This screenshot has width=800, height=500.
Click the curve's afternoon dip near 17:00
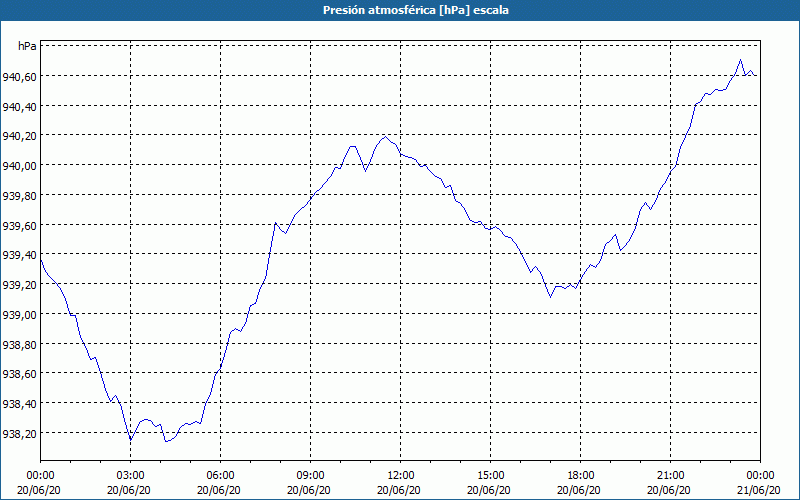(x=550, y=297)
